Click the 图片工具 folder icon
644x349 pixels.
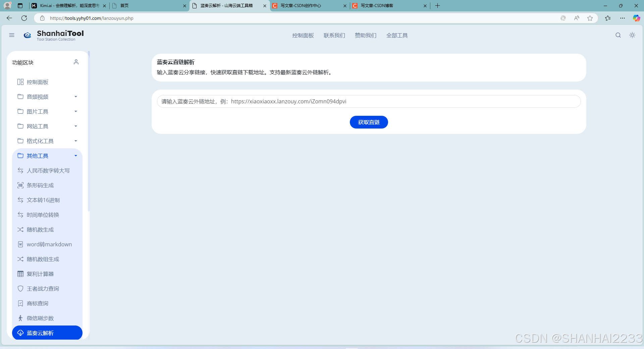pyautogui.click(x=20, y=111)
